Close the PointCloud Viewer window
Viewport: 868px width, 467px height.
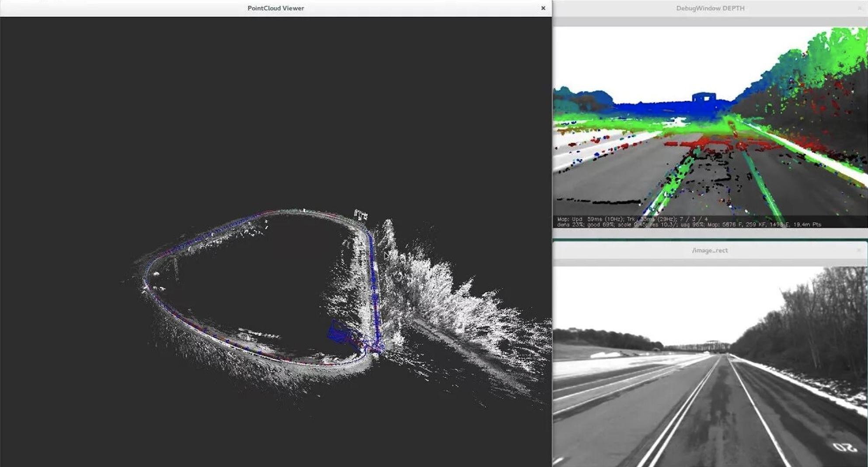543,8
